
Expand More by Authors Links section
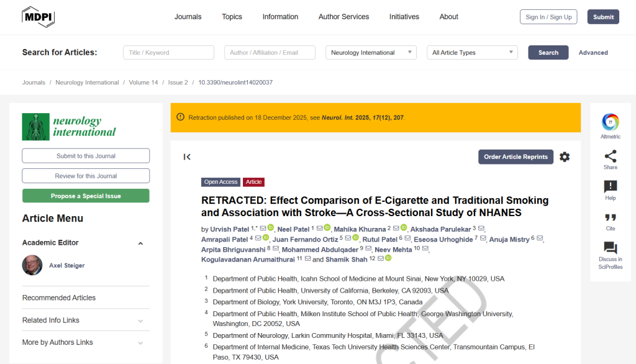140,343
